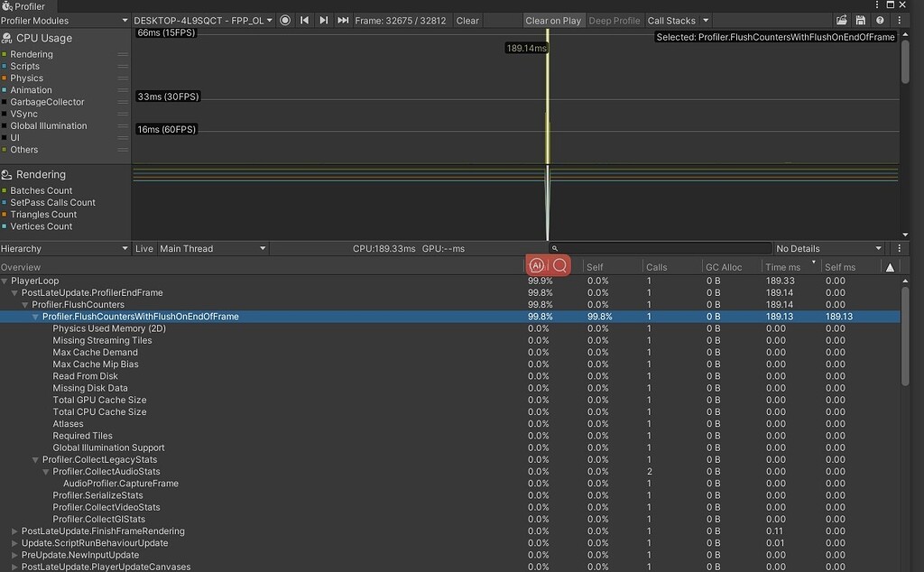Open the Main Thread dropdown
Screen dimensions: 924x572
(213, 248)
